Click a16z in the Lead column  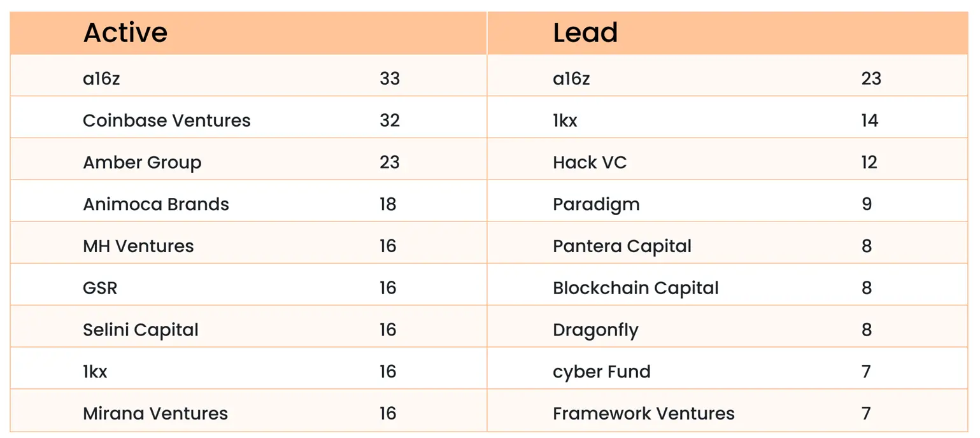coord(571,78)
